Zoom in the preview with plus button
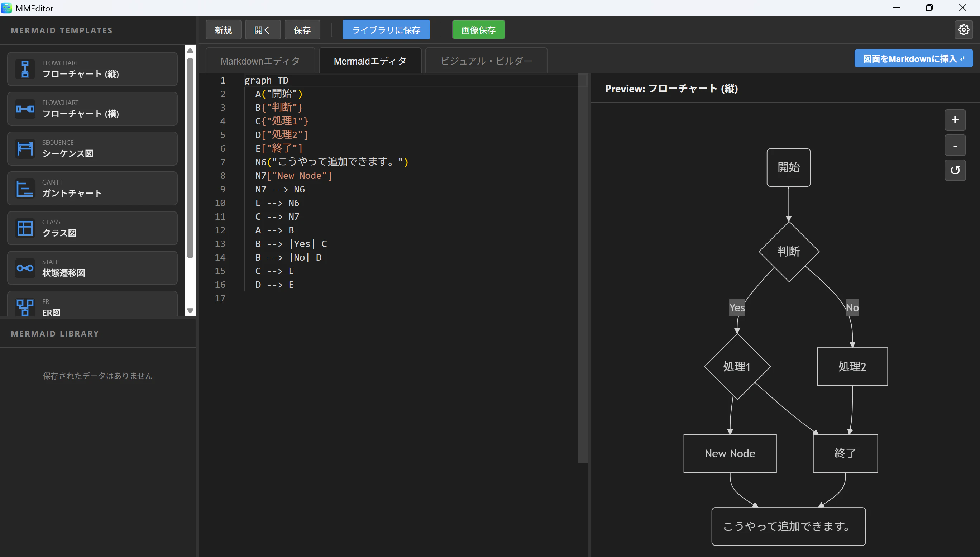The image size is (980, 557). (x=955, y=120)
